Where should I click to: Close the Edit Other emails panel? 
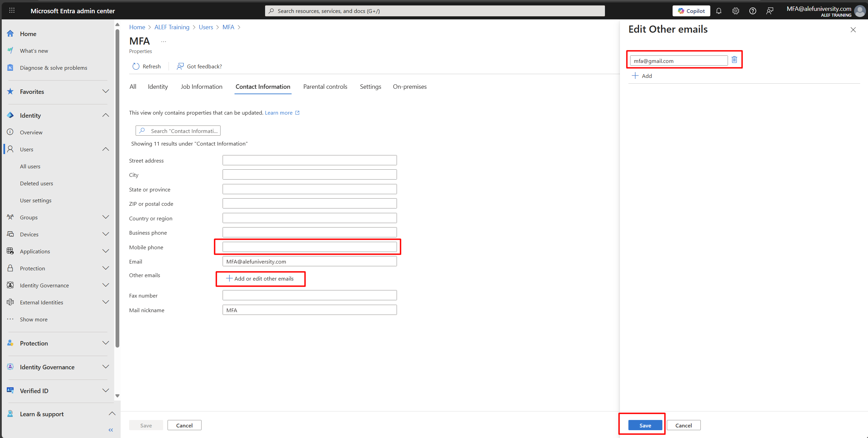(853, 30)
